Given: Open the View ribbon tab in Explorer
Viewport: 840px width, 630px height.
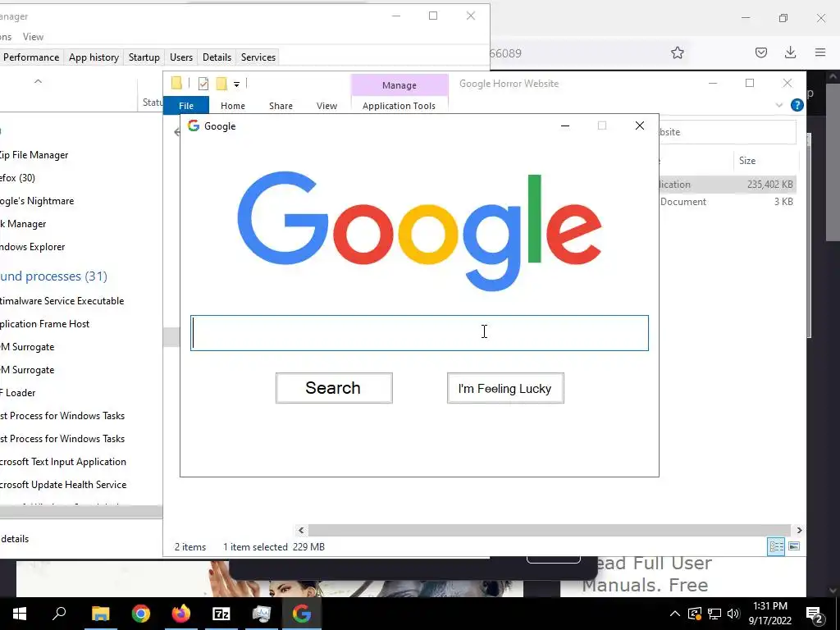Looking at the screenshot, I should [326, 106].
